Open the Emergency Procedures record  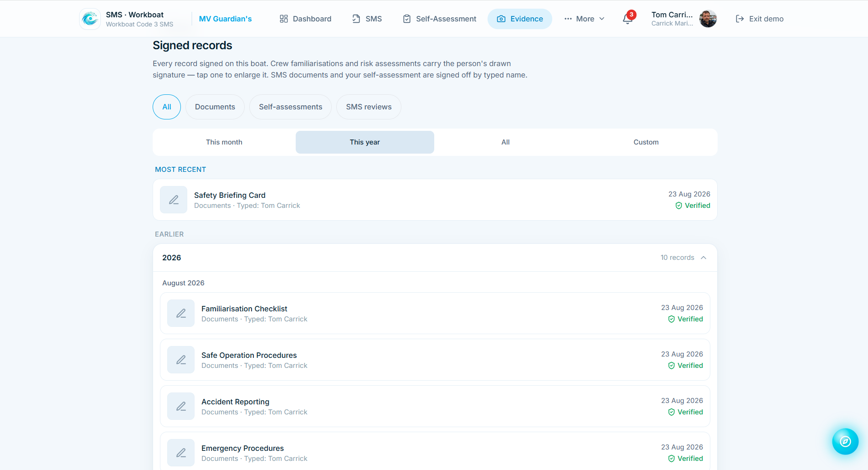pos(435,451)
